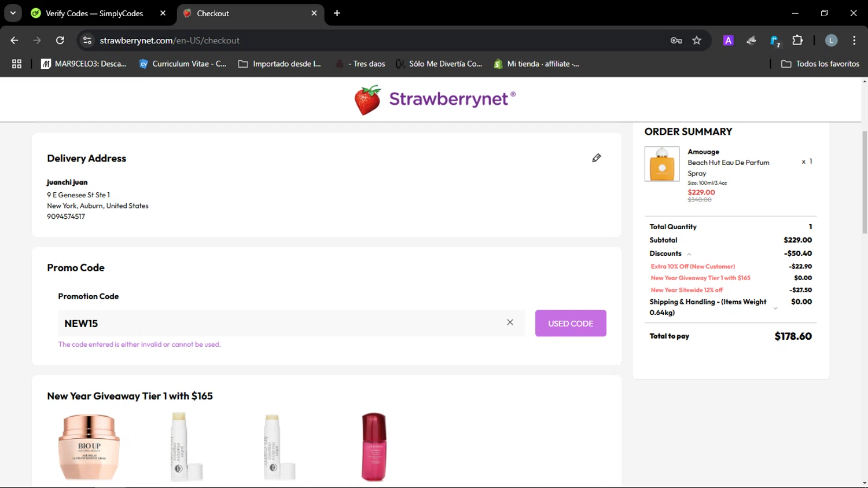Minimize the browser window
868x488 pixels.
point(795,13)
